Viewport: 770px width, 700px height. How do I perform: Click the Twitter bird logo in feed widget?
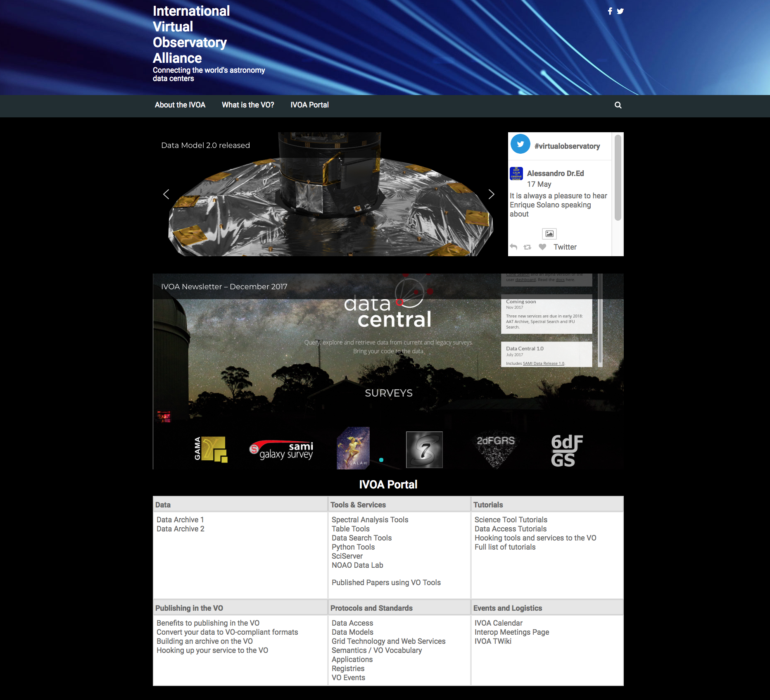[520, 144]
